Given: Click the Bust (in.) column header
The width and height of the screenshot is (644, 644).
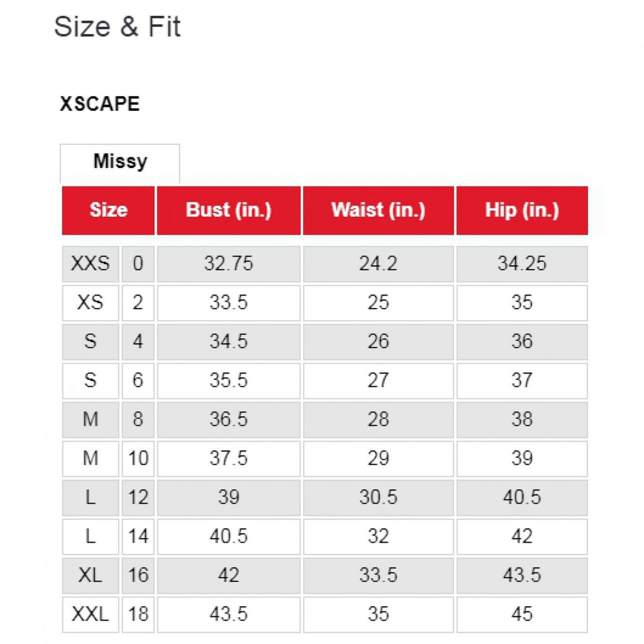Looking at the screenshot, I should [228, 210].
